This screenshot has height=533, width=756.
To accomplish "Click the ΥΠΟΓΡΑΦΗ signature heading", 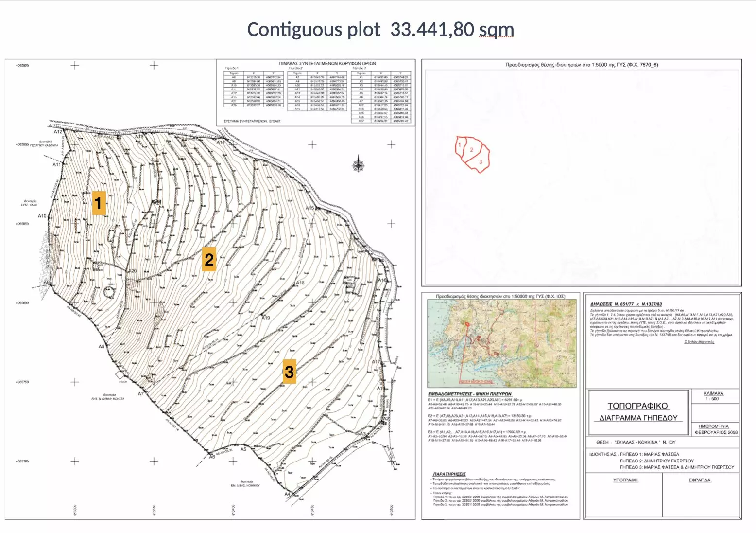I will pyautogui.click(x=625, y=480).
